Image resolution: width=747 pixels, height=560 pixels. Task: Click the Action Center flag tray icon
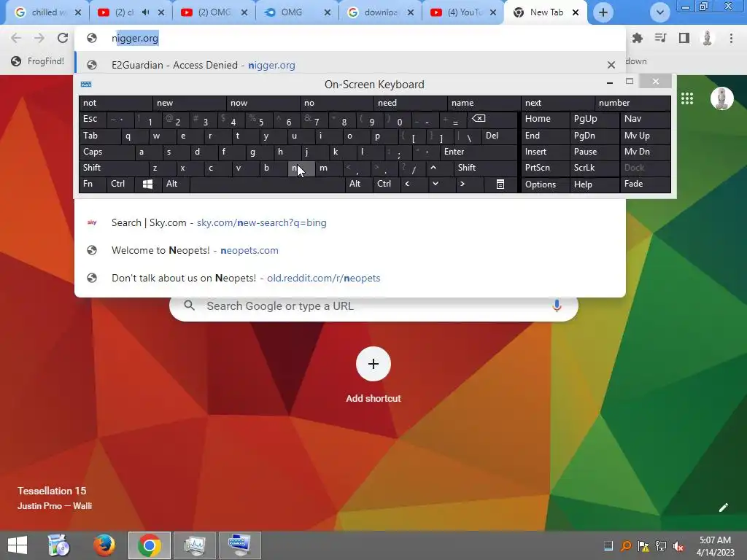point(643,545)
